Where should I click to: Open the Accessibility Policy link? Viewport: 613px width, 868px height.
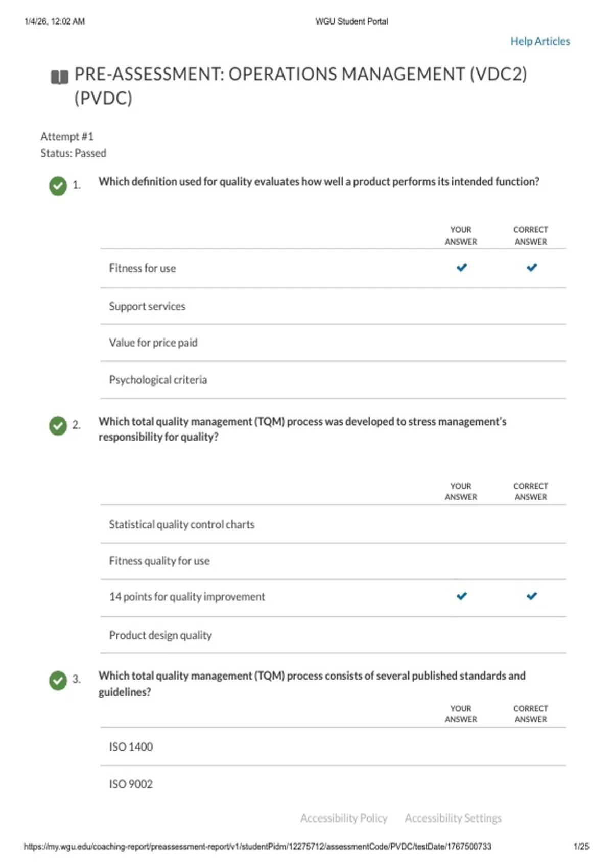pos(344,818)
